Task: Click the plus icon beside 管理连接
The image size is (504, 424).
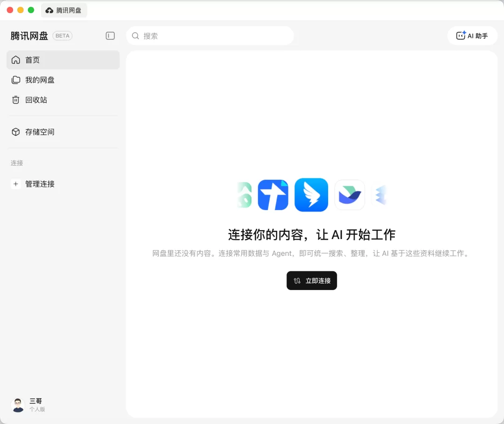Action: [x=16, y=184]
